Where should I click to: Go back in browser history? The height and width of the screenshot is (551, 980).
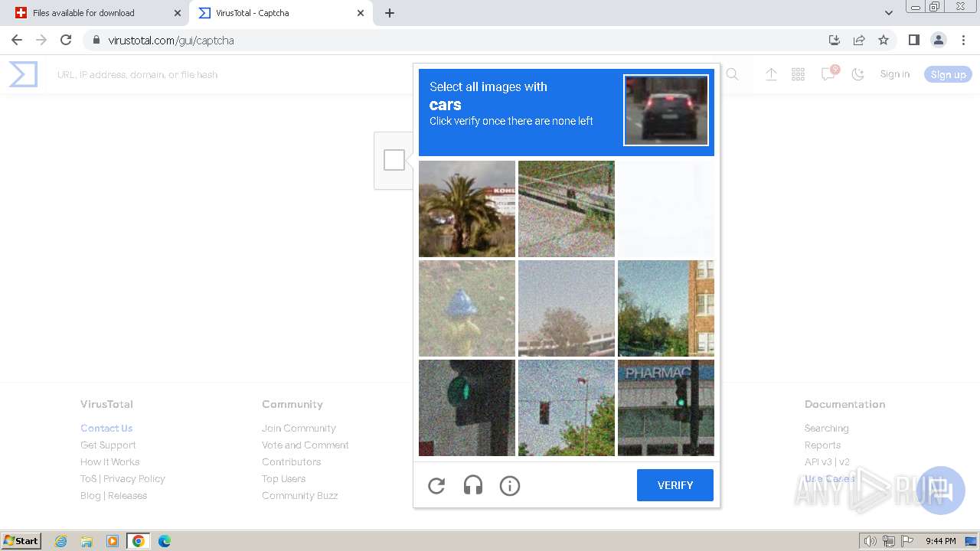click(x=17, y=40)
